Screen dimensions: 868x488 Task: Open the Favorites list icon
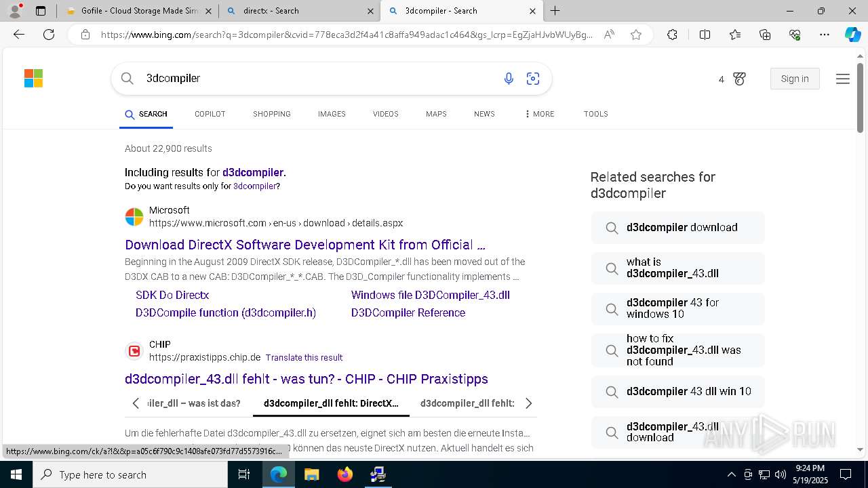pyautogui.click(x=735, y=35)
